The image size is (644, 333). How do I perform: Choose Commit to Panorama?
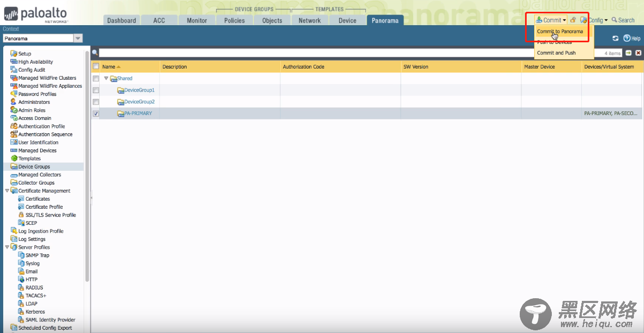tap(560, 32)
